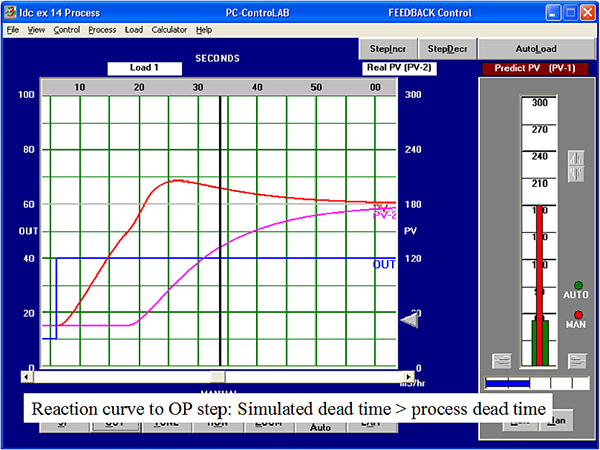Click the AutoLoad button
Screen dimensions: 600x450
click(x=536, y=49)
